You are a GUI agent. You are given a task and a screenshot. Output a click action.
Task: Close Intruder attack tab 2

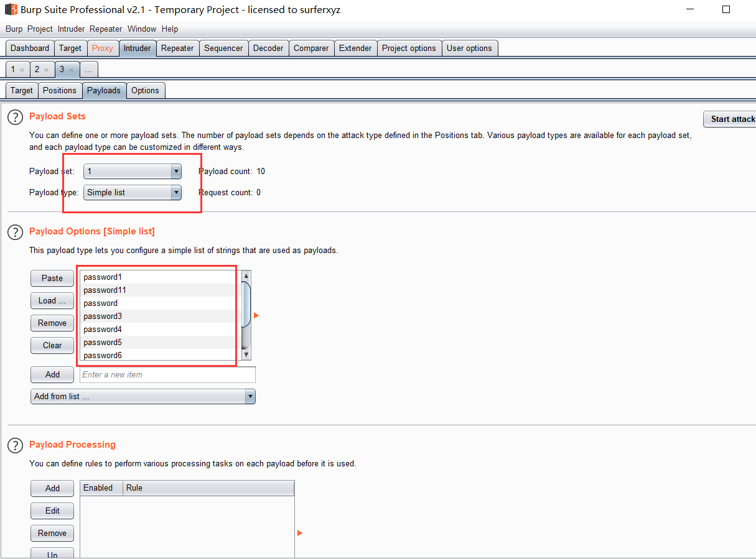[x=46, y=70]
